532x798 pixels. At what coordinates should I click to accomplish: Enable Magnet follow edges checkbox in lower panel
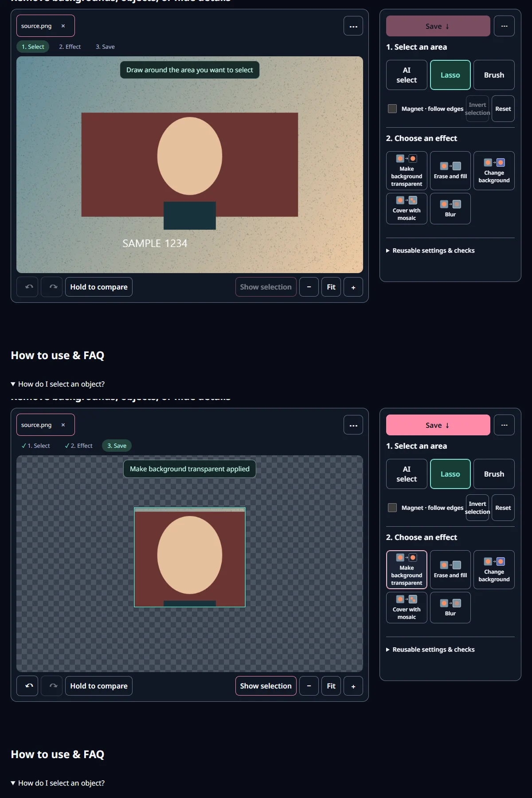click(392, 508)
